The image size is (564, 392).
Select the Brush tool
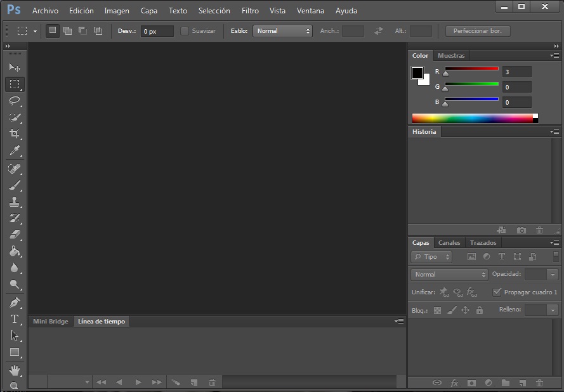click(x=15, y=185)
